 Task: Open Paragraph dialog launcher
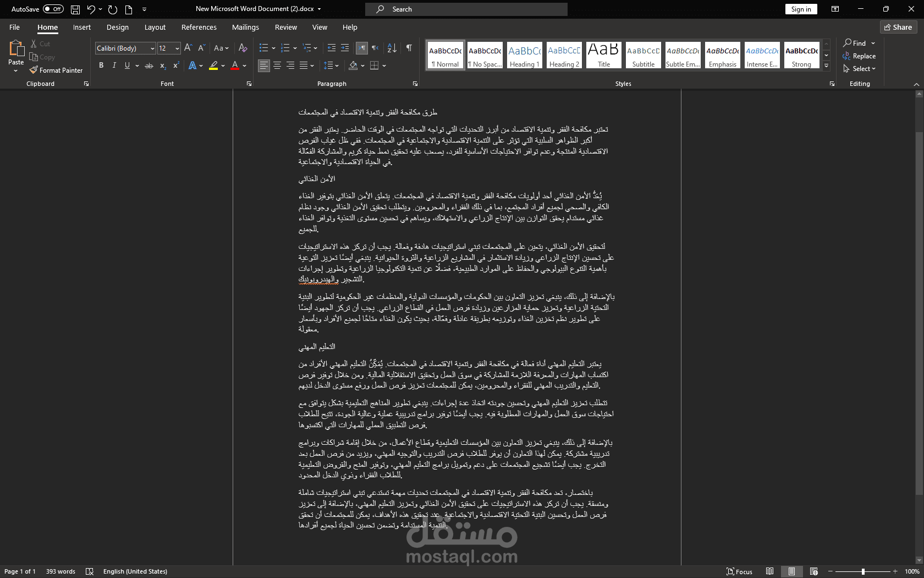(x=415, y=84)
